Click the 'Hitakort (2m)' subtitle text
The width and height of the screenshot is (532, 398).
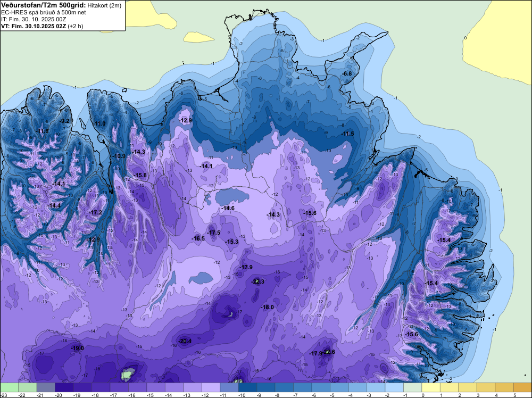[x=104, y=5]
